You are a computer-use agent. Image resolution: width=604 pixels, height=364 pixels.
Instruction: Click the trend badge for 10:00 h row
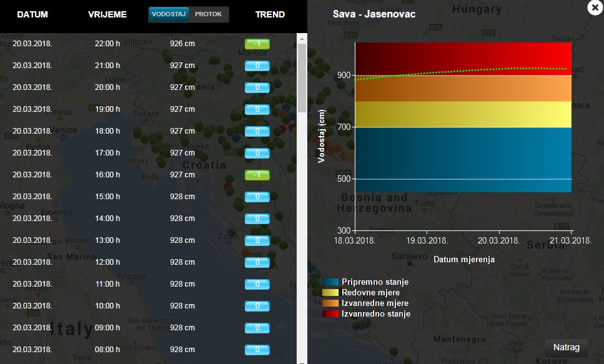[x=257, y=306]
